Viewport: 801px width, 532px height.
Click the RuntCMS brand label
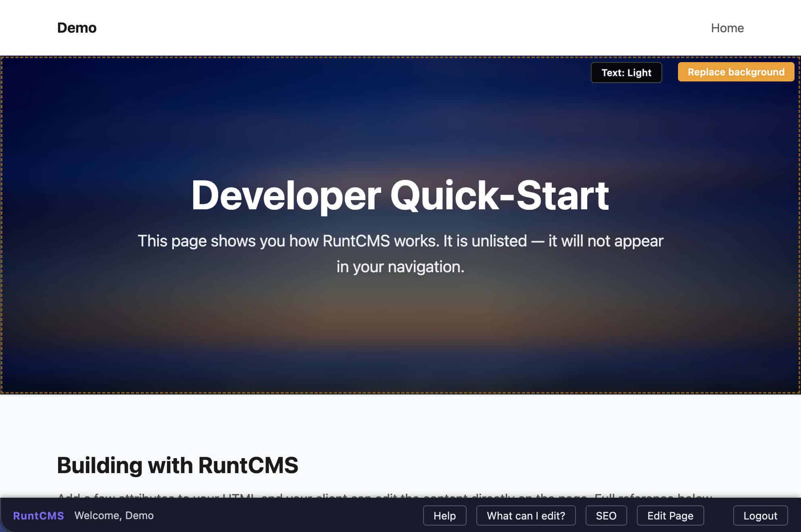click(x=38, y=515)
